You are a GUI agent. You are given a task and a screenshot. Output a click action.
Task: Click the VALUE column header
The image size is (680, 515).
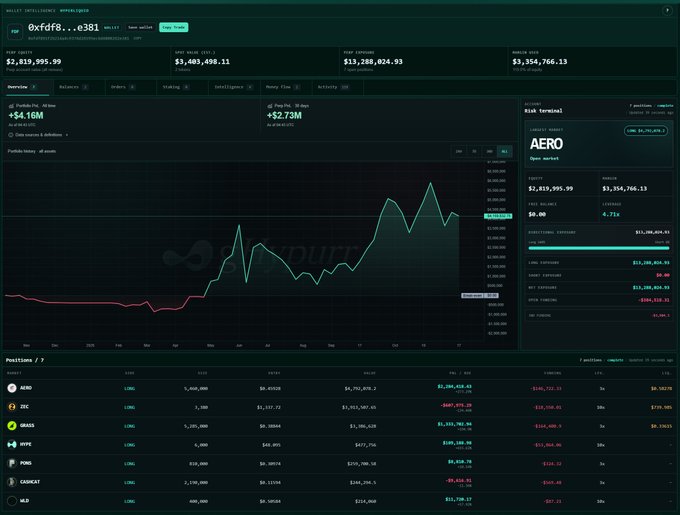369,373
